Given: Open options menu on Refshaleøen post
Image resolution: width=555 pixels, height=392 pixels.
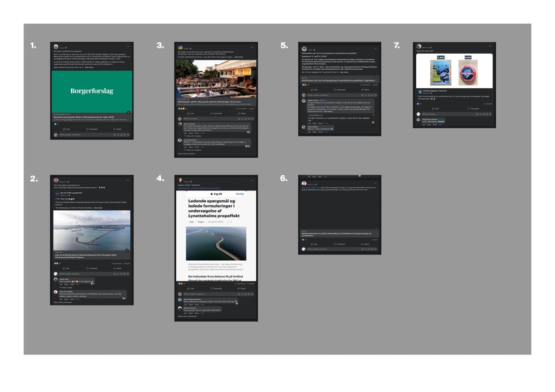Looking at the screenshot, I should pos(252,48).
